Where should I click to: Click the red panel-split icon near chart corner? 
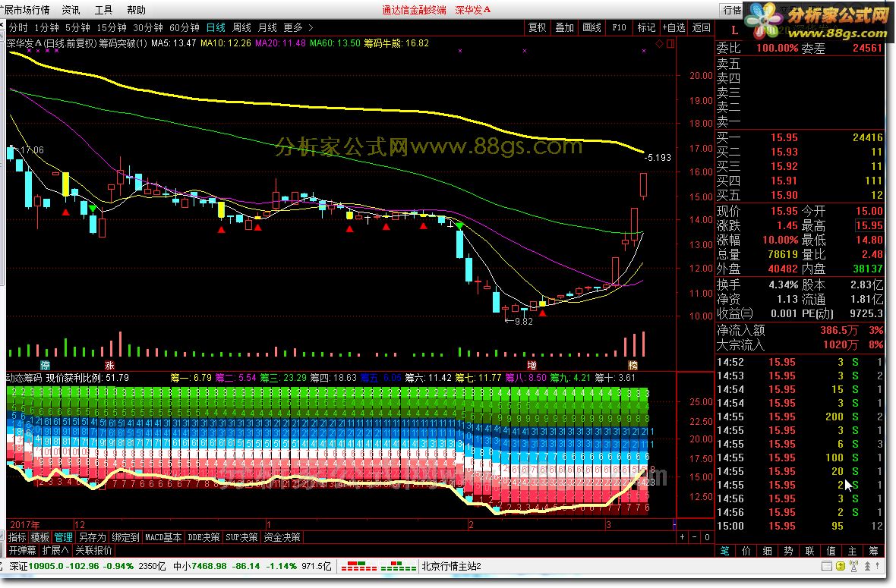(x=670, y=43)
